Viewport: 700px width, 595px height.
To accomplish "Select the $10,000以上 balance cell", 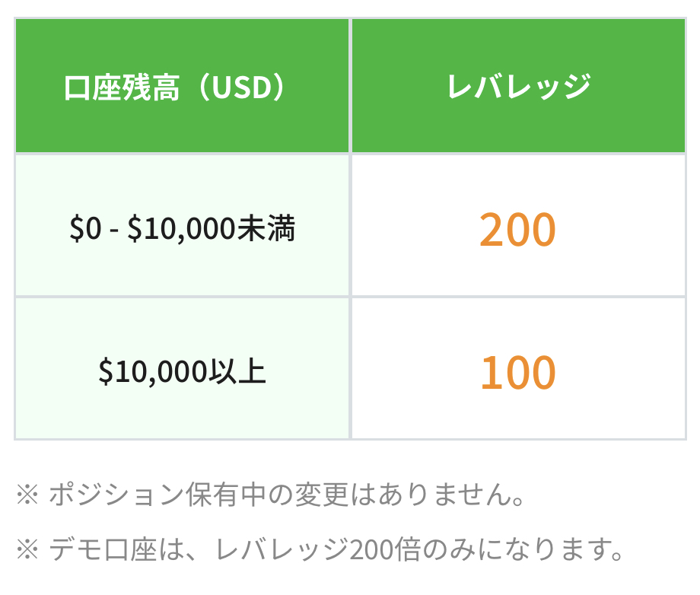I will (182, 369).
